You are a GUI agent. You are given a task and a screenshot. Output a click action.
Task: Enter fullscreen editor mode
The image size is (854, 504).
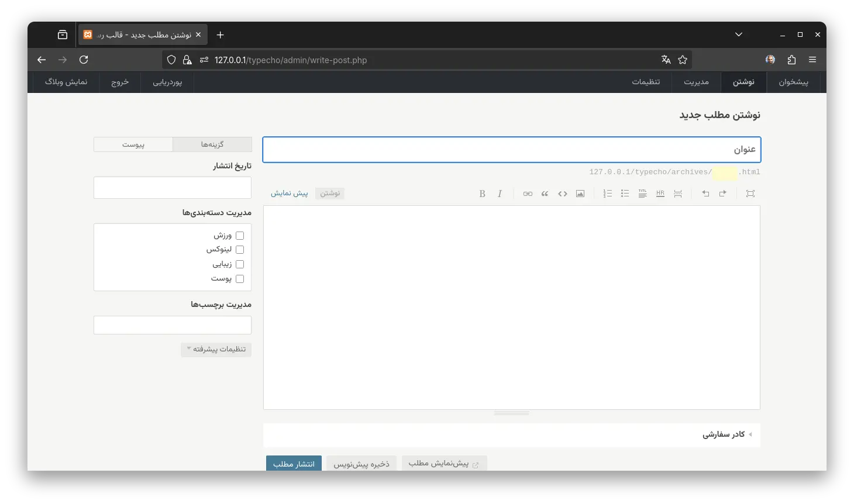750,194
